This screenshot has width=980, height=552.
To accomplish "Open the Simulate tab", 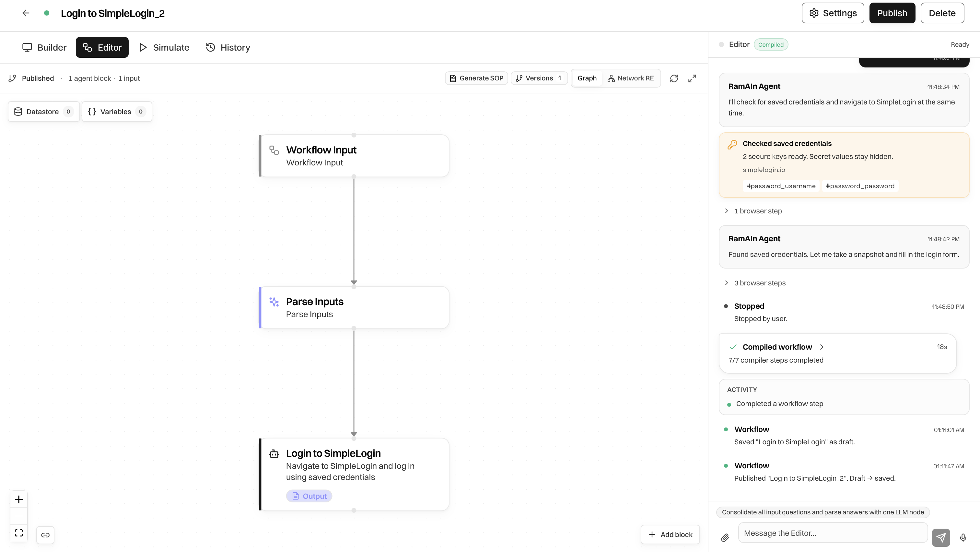I will pyautogui.click(x=164, y=47).
